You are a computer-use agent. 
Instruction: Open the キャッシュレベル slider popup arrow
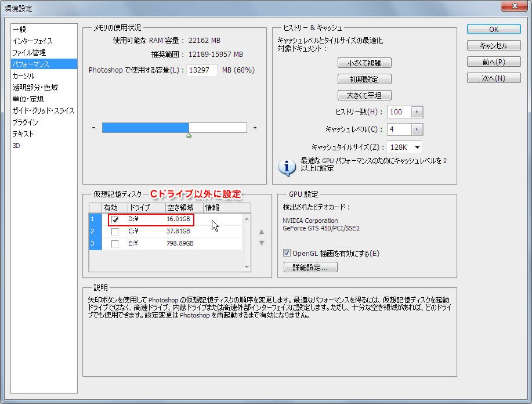pyautogui.click(x=417, y=129)
